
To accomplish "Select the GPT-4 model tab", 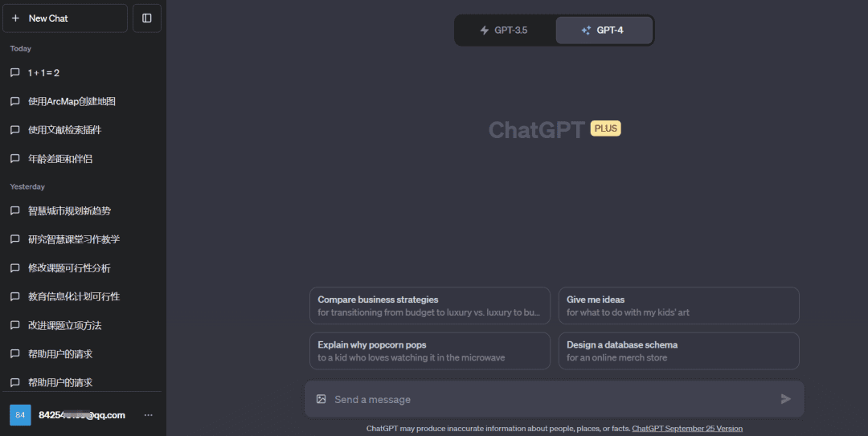I will [x=604, y=31].
